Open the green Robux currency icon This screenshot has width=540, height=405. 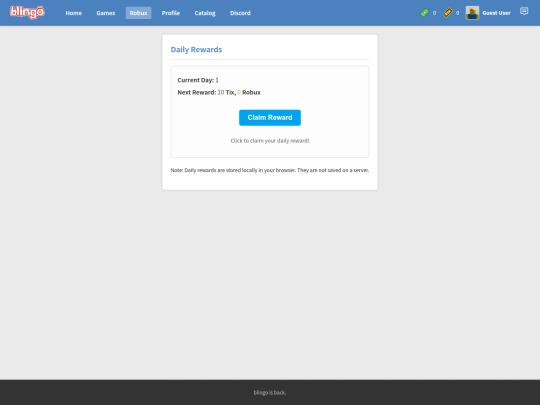[x=424, y=13]
